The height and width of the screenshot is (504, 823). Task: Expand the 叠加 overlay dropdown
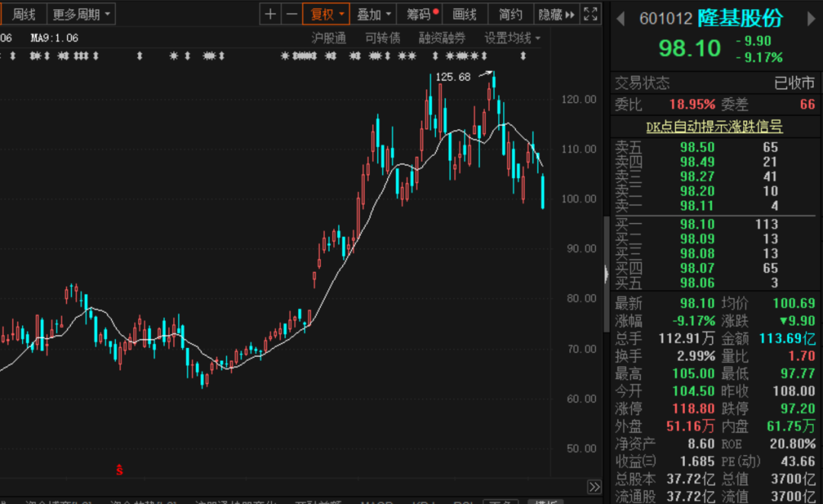374,14
